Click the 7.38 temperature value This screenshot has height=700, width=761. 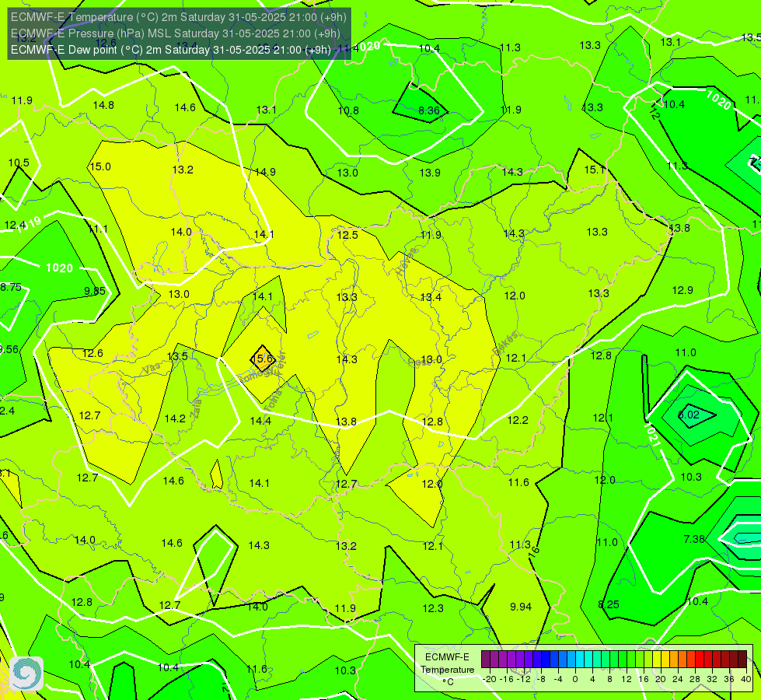(694, 539)
